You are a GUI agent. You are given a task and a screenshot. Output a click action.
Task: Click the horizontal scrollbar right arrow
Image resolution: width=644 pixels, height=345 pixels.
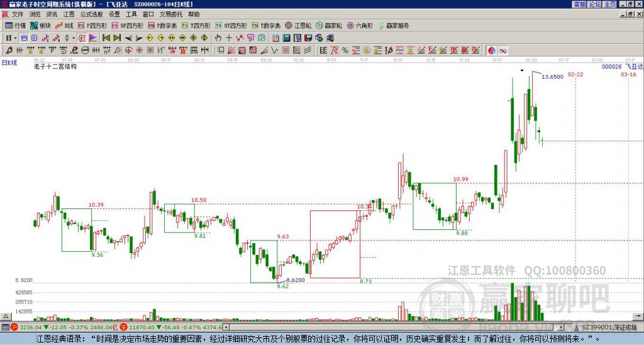562,327
